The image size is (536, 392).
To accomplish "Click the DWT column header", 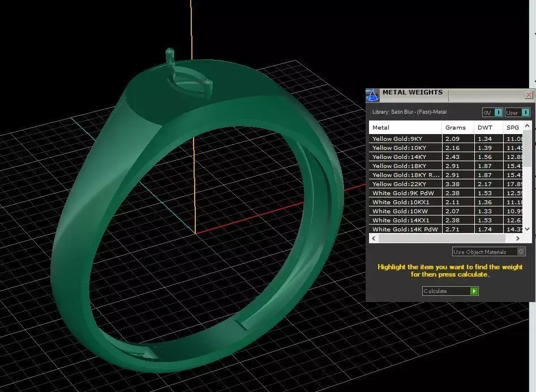I will point(488,127).
